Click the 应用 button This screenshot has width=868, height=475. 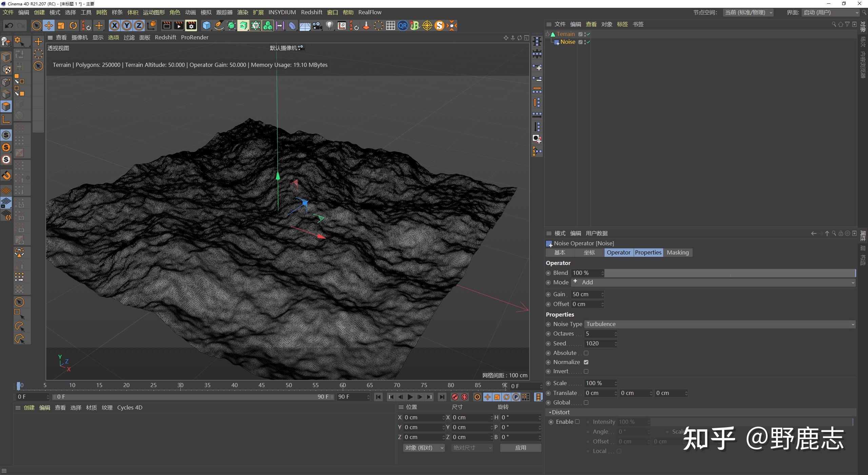click(520, 448)
